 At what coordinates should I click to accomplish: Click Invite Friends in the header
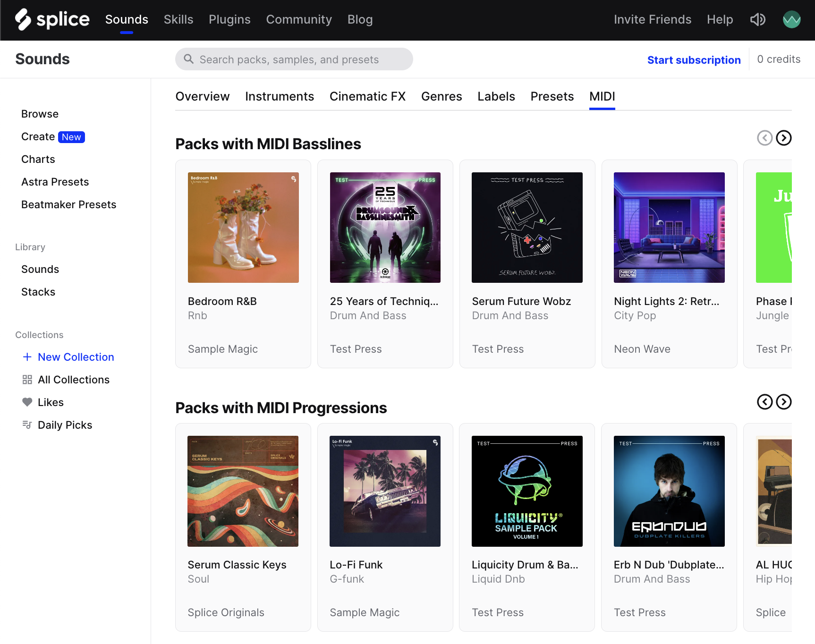point(653,19)
